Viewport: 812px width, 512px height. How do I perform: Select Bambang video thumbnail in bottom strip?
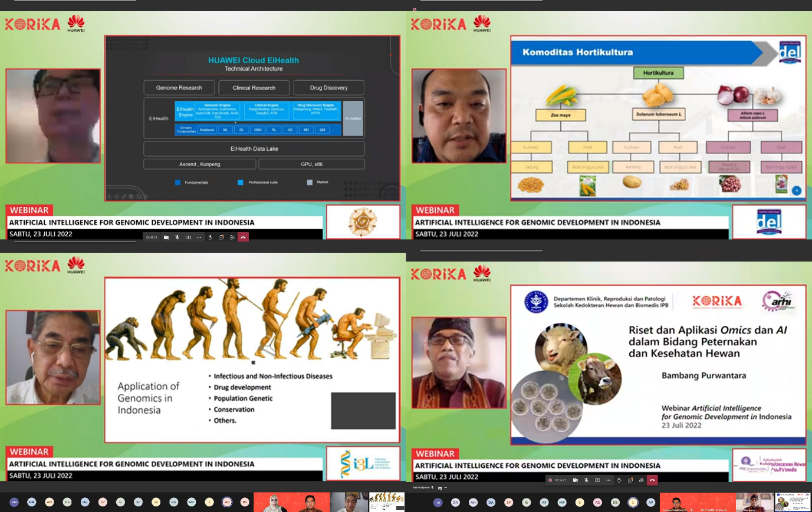[755, 502]
